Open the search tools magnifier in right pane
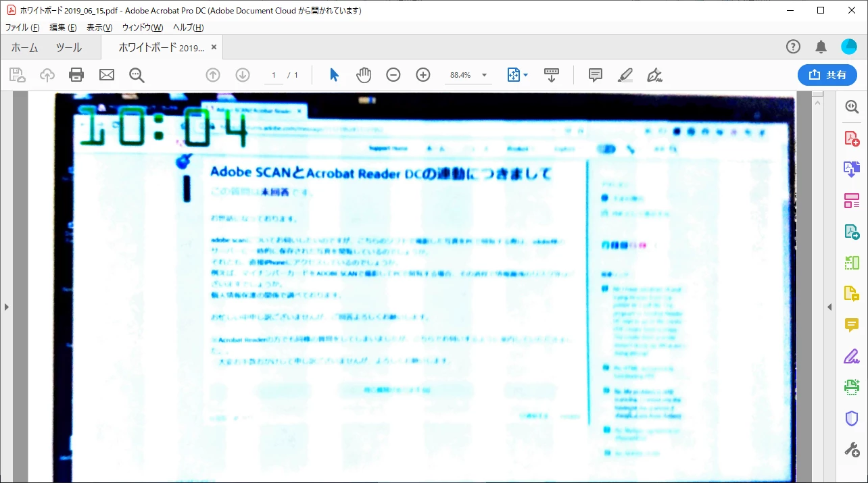 pyautogui.click(x=852, y=107)
